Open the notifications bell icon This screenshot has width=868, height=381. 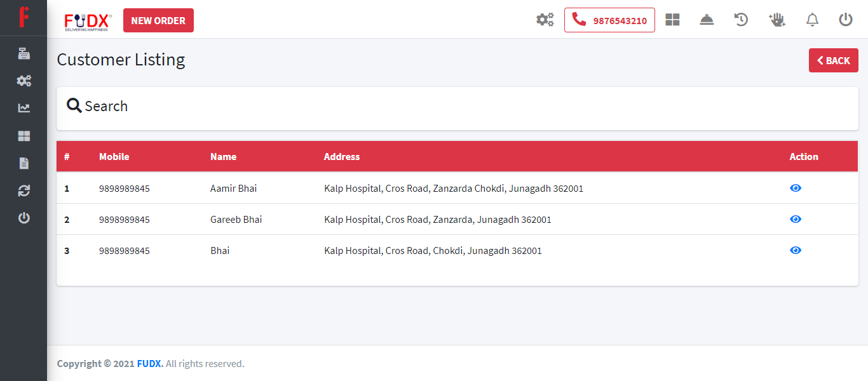tap(812, 20)
